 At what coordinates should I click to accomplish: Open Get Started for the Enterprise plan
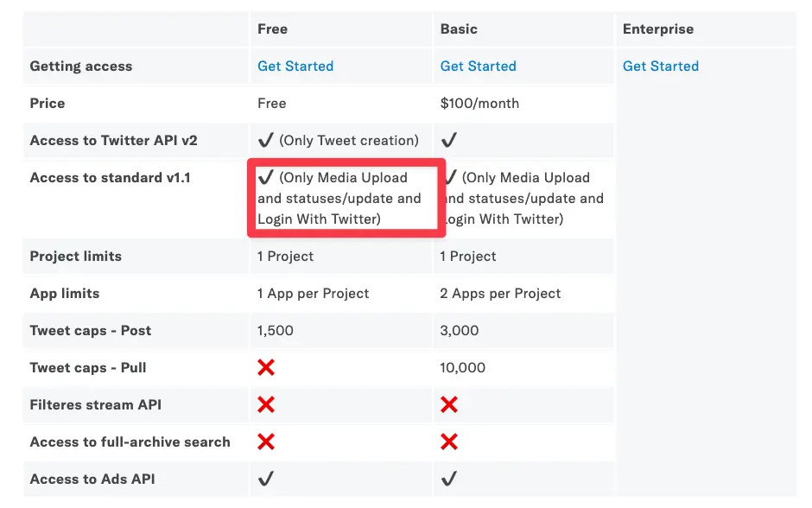coord(661,66)
